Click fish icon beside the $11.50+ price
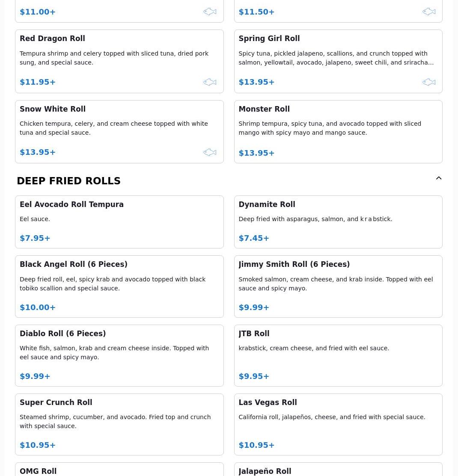 [429, 12]
